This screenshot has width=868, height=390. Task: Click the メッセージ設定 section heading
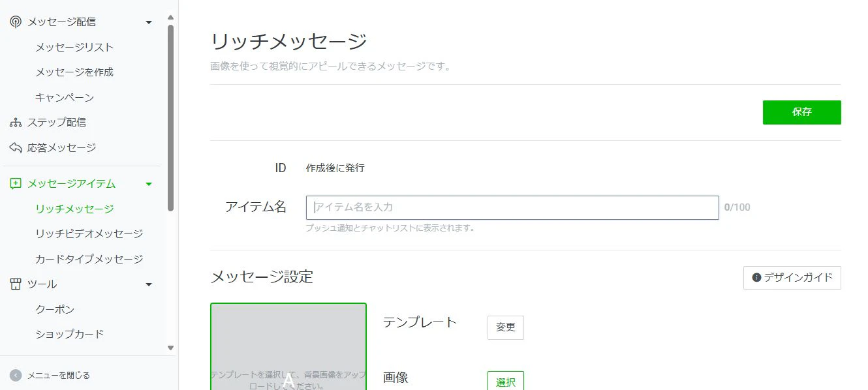click(262, 277)
